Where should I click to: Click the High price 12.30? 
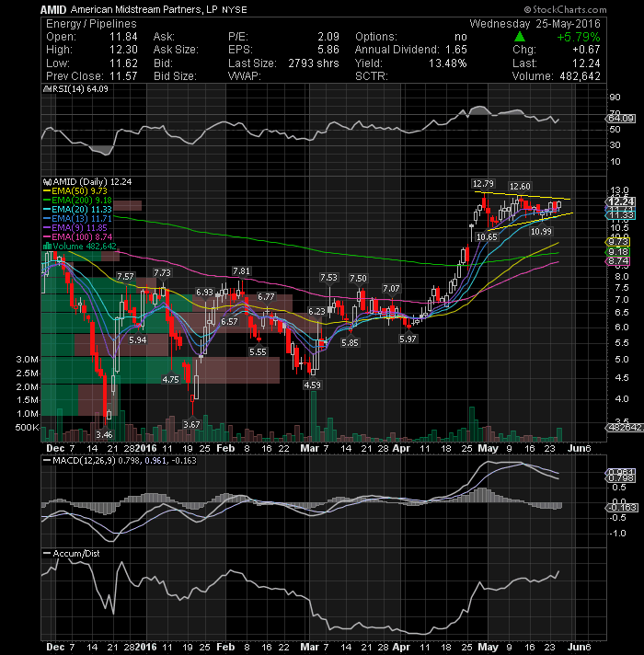(x=123, y=50)
